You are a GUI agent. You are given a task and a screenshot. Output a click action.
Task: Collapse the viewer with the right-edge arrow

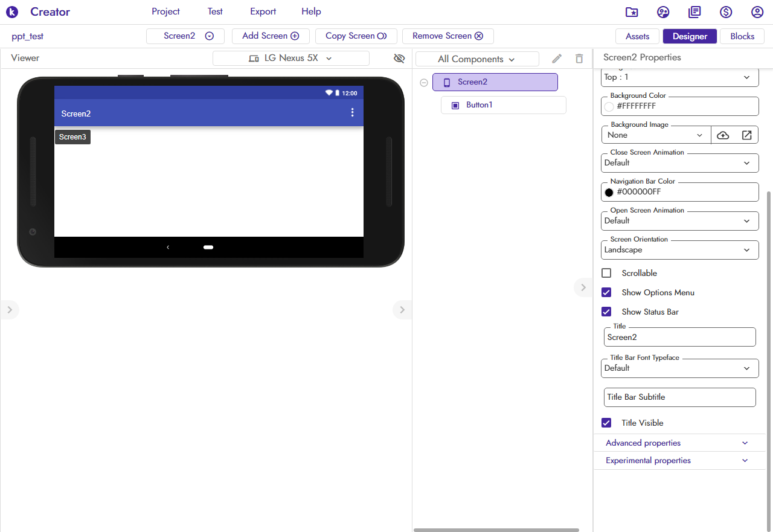click(402, 310)
